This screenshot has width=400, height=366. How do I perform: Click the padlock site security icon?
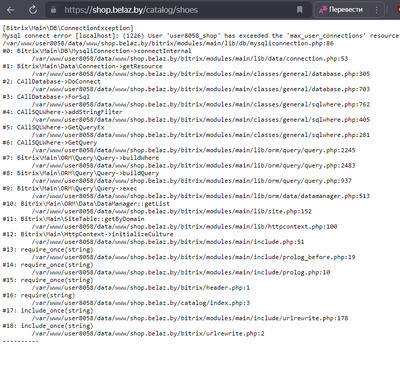coord(53,10)
